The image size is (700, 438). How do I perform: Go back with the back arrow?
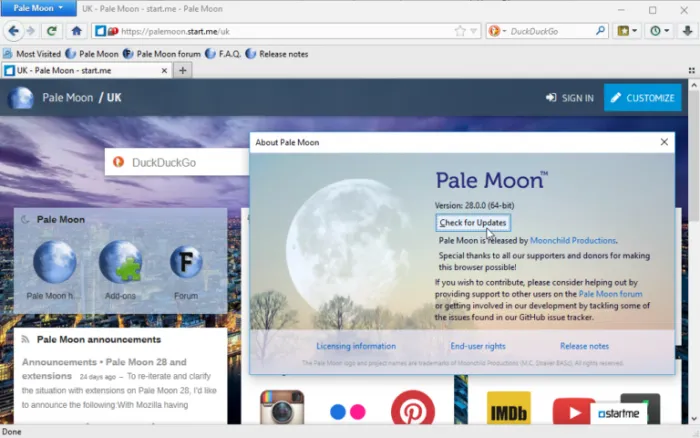tap(13, 31)
